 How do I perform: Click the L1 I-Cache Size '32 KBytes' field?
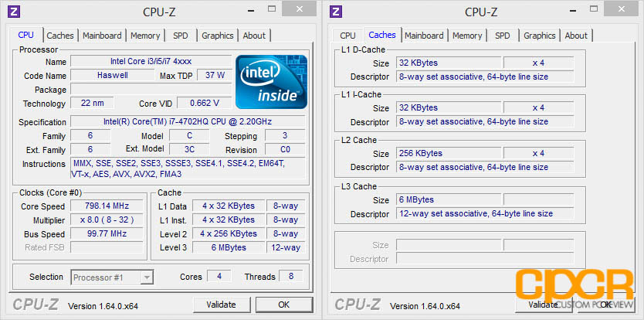point(449,107)
